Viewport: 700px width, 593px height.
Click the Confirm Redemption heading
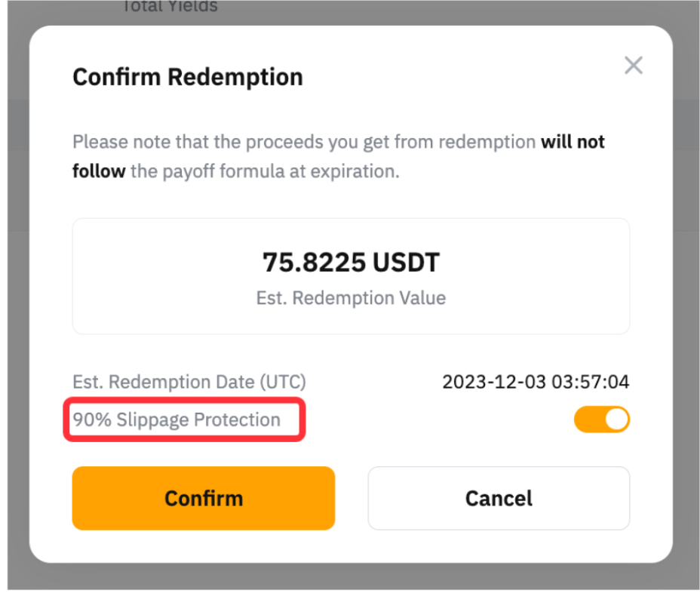pos(187,77)
